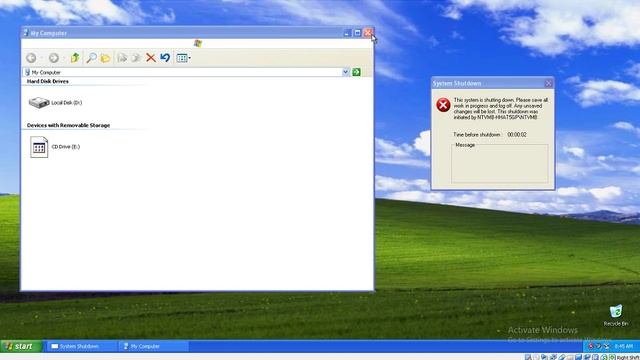Select the CD Drive (E:) item
Image resolution: width=640 pixels, height=360 pixels.
[55, 147]
